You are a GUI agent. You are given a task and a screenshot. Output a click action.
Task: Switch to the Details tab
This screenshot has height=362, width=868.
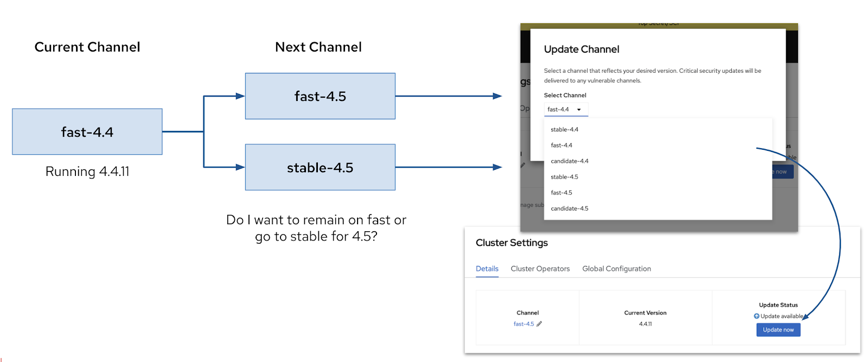point(487,269)
